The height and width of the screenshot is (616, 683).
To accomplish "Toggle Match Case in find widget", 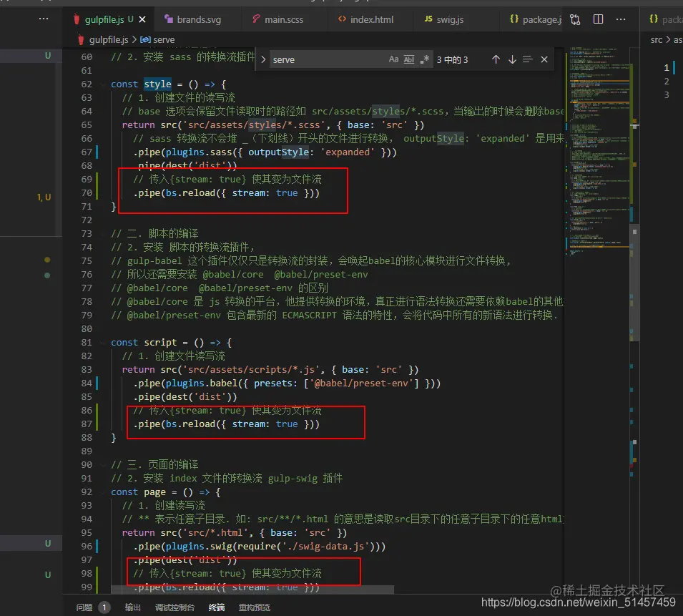I will (393, 59).
